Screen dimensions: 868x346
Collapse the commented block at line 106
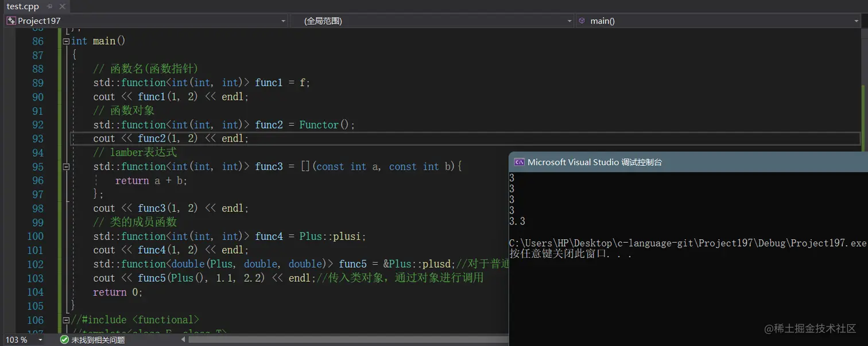click(x=66, y=320)
